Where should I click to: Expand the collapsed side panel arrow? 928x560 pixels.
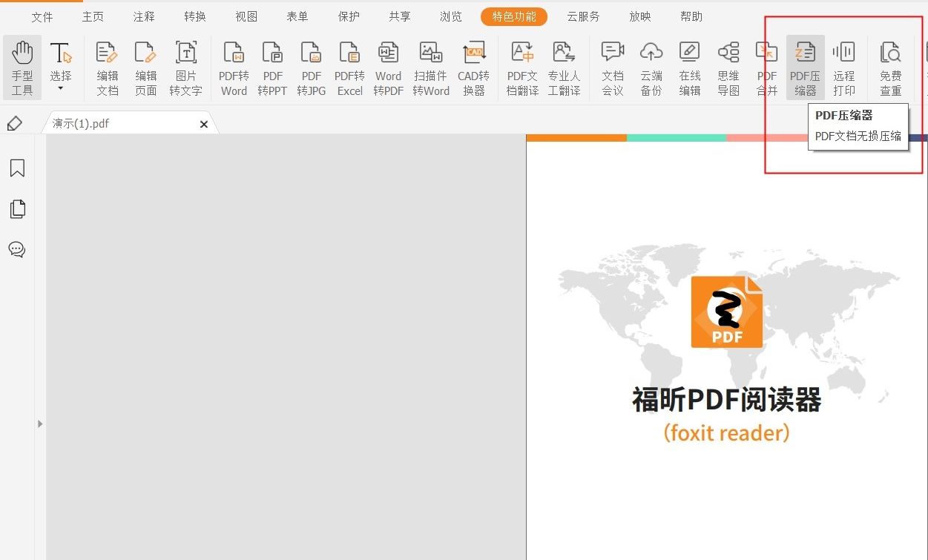point(40,424)
